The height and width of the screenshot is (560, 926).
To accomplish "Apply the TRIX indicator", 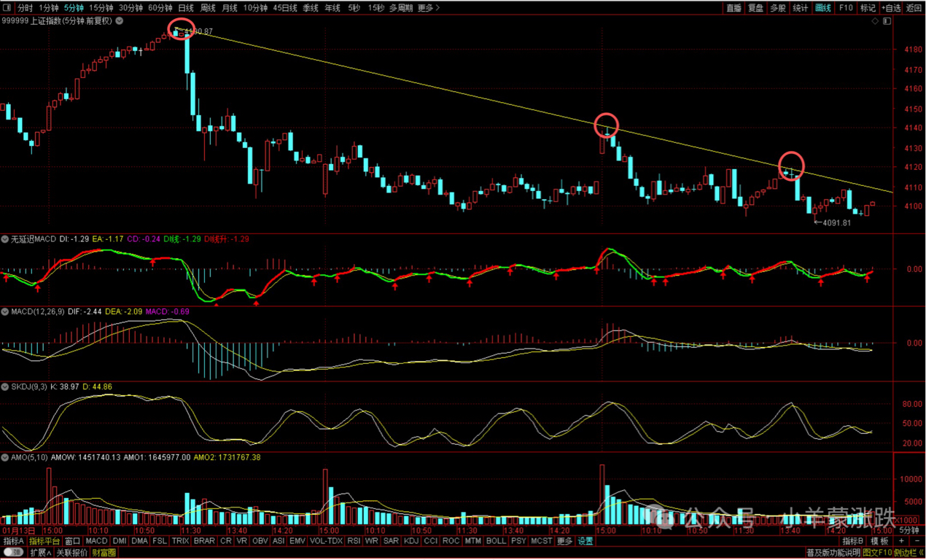I will [180, 541].
